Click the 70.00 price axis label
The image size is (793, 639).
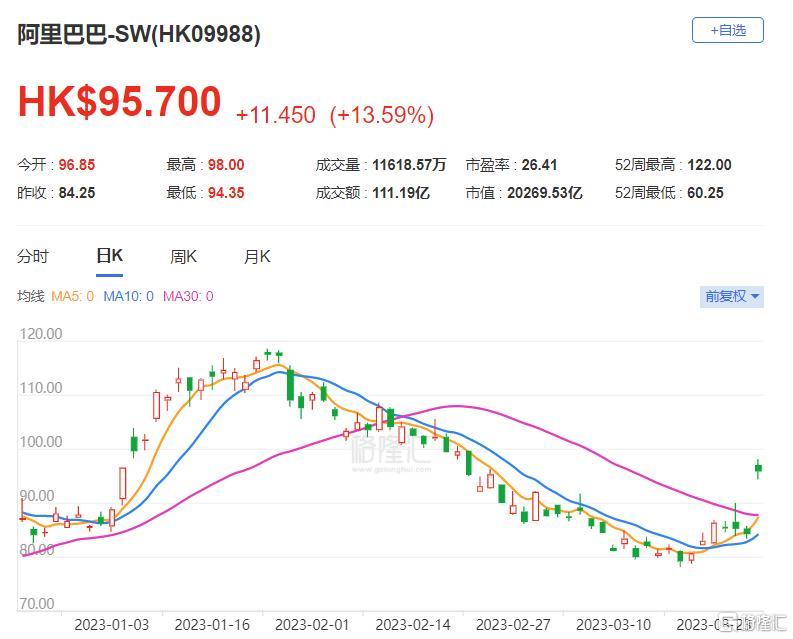pyautogui.click(x=37, y=604)
